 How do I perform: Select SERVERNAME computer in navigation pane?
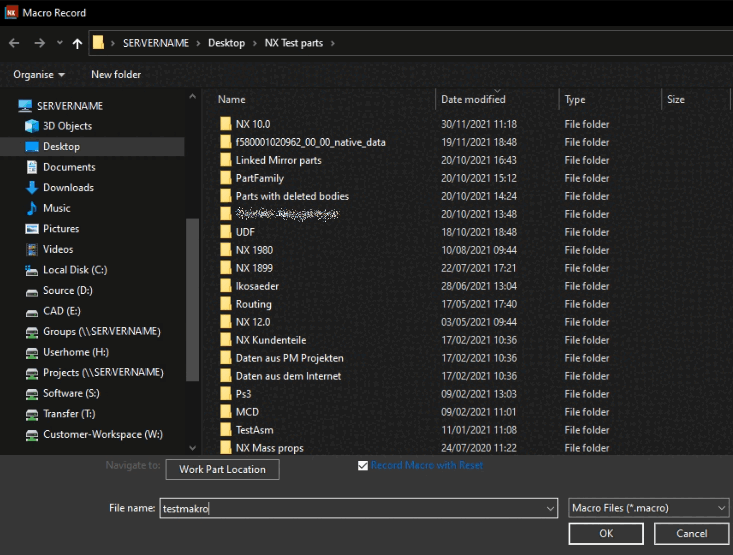tap(61, 106)
